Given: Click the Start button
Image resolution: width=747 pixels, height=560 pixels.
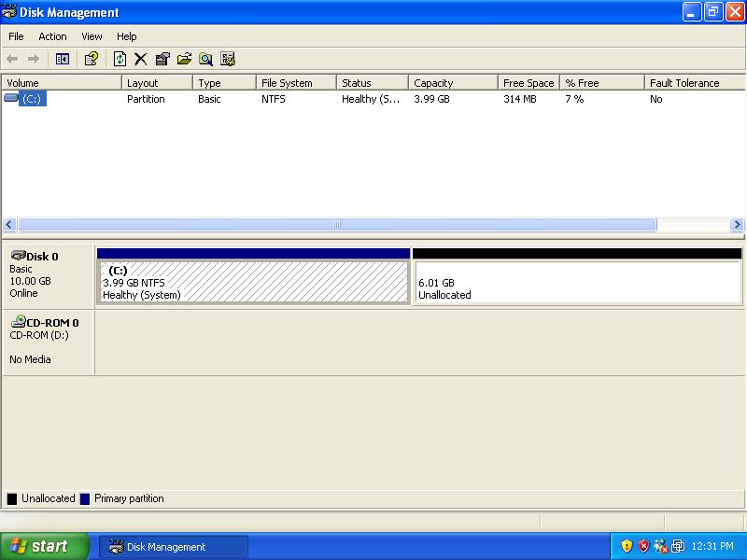Looking at the screenshot, I should coord(45,546).
